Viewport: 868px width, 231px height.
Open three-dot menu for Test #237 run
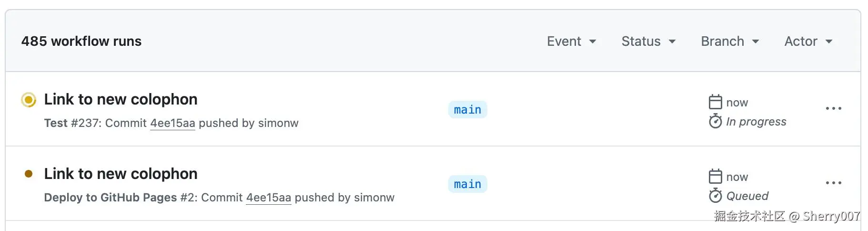point(833,109)
